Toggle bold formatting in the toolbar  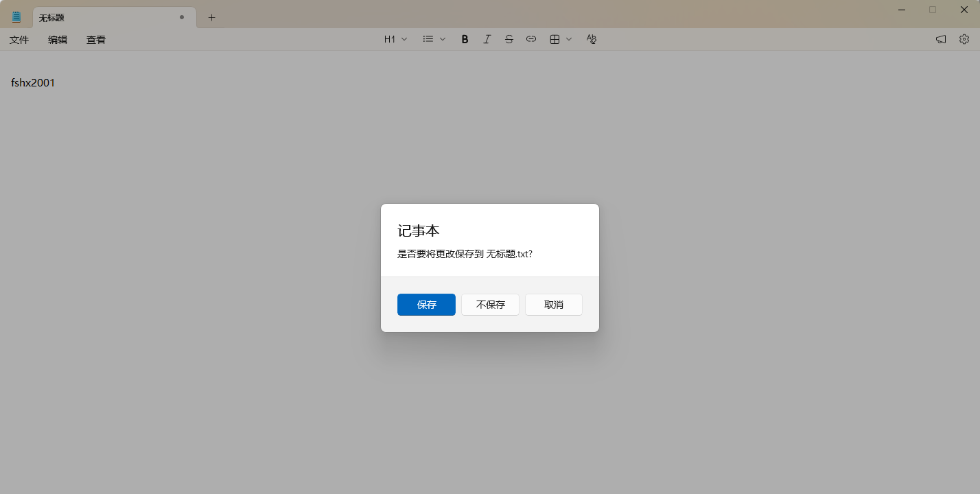point(465,39)
